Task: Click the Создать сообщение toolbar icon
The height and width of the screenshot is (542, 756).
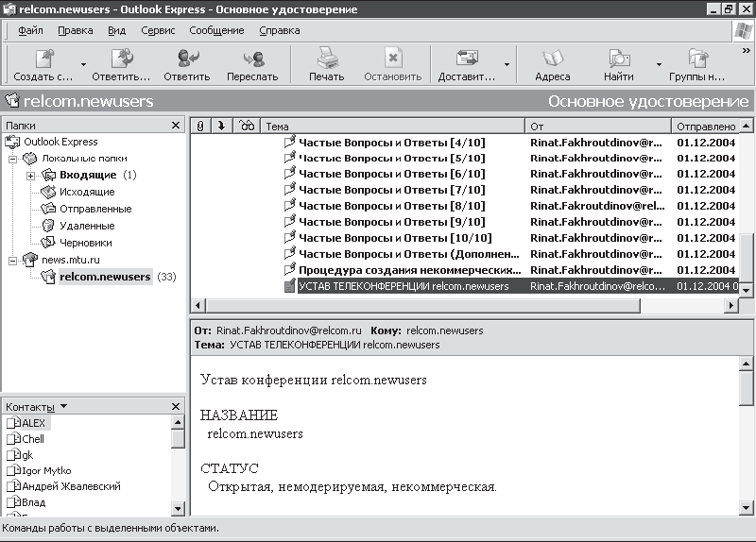Action: (x=43, y=59)
